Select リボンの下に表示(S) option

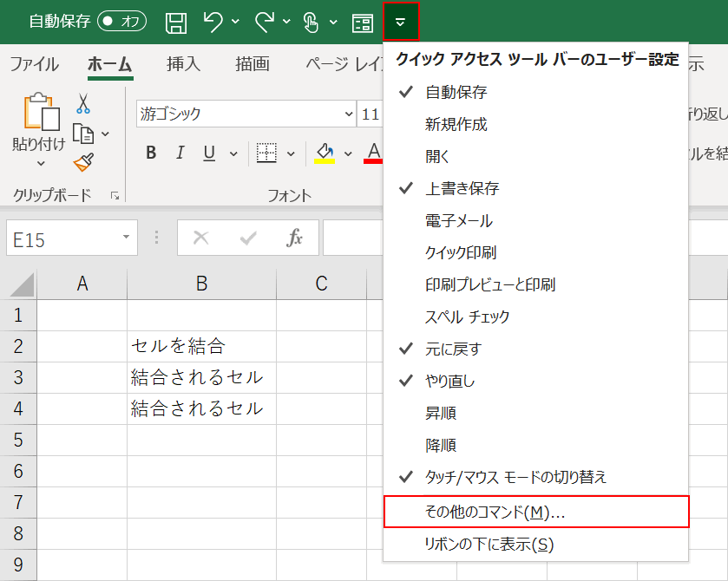click(473, 545)
